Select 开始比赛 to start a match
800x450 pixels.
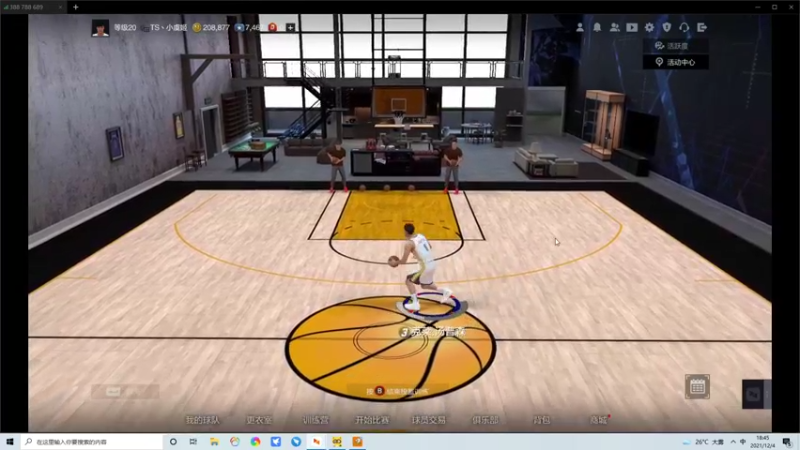[372, 420]
